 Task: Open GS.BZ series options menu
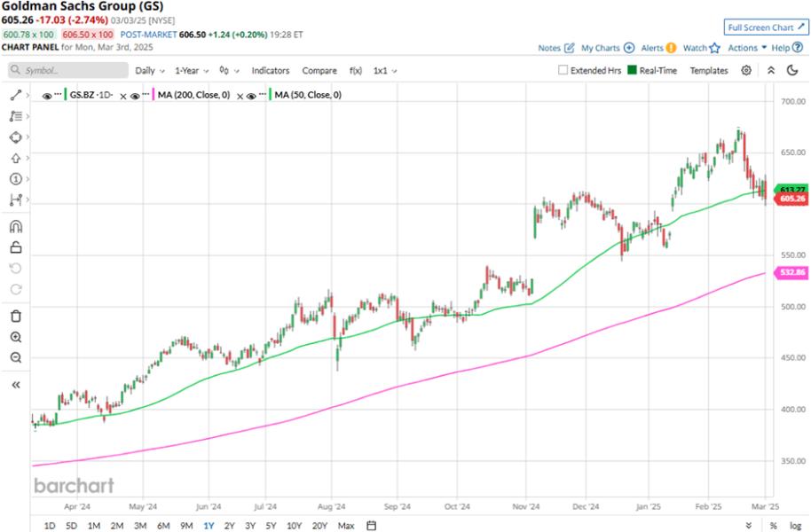[x=58, y=94]
